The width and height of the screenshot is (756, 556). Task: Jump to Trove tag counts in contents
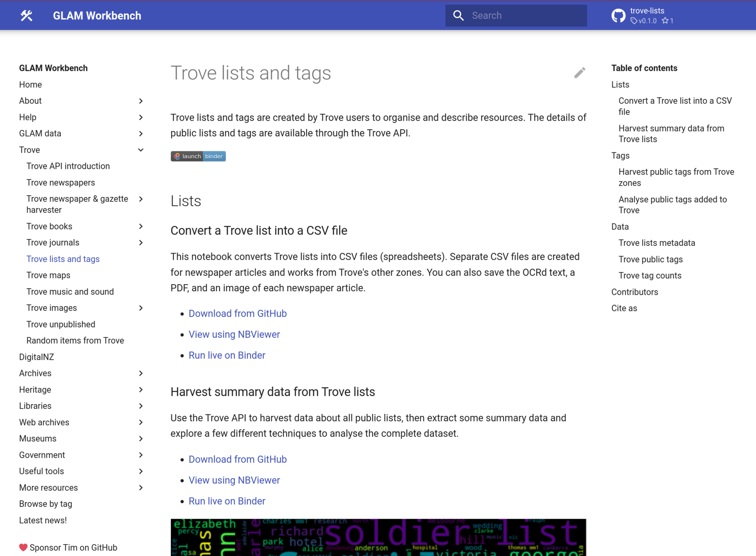click(x=650, y=276)
